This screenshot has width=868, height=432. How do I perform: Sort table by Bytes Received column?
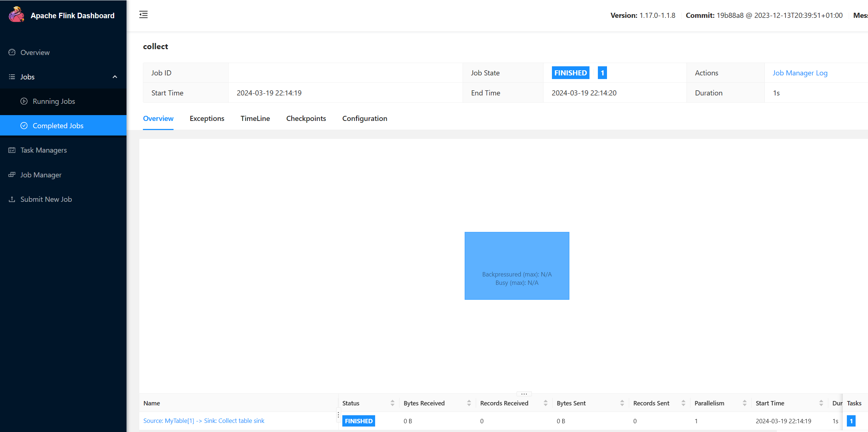click(x=469, y=403)
